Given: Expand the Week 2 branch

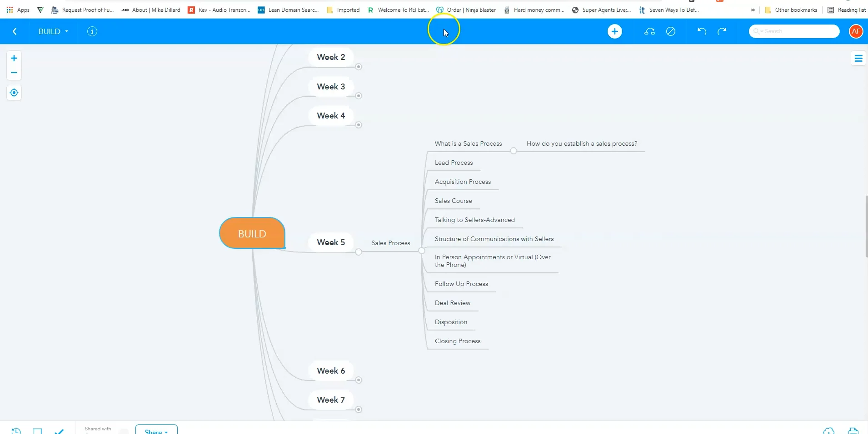Looking at the screenshot, I should coord(359,67).
